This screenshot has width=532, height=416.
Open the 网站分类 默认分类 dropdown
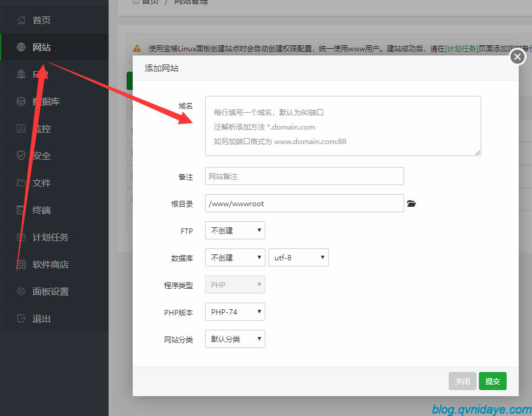coord(235,339)
